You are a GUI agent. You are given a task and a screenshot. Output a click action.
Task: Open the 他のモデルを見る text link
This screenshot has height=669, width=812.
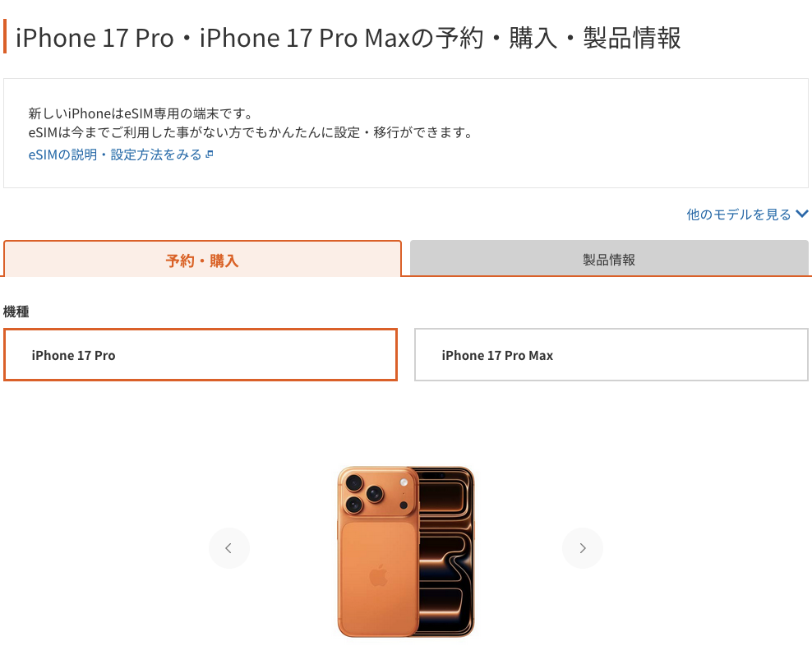pos(739,215)
